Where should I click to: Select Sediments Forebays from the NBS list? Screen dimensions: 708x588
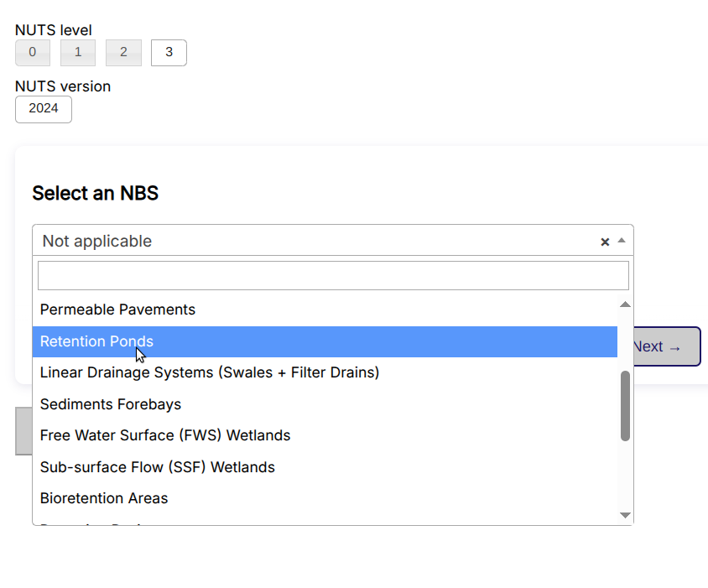coord(110,404)
